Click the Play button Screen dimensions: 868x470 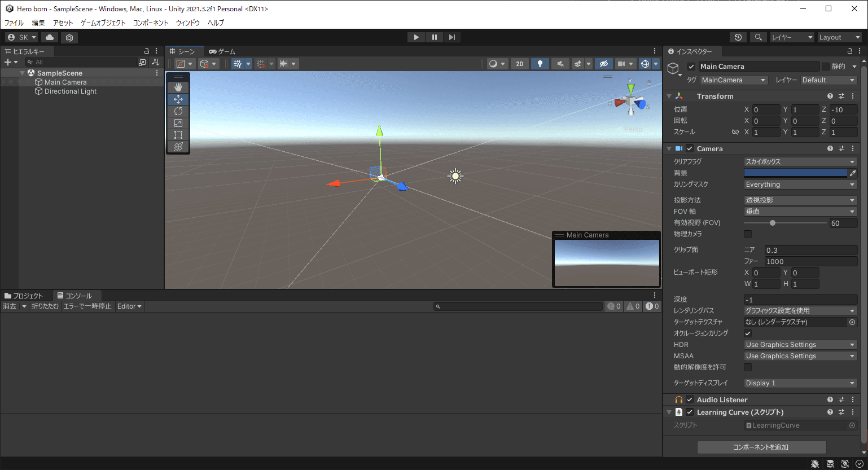[416, 37]
